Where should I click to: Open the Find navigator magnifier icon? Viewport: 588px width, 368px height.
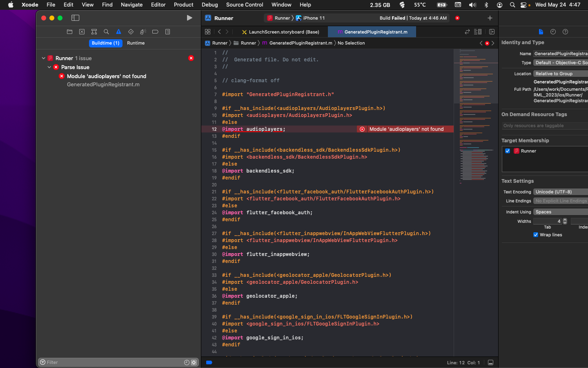tap(106, 32)
